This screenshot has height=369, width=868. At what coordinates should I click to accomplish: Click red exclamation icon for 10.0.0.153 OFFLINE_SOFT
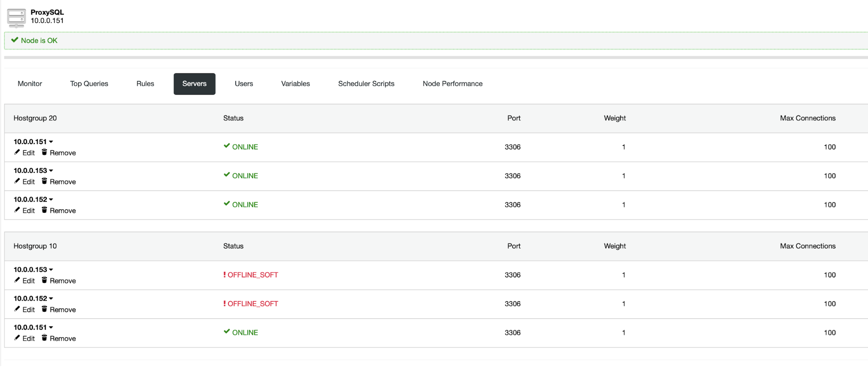coord(224,275)
